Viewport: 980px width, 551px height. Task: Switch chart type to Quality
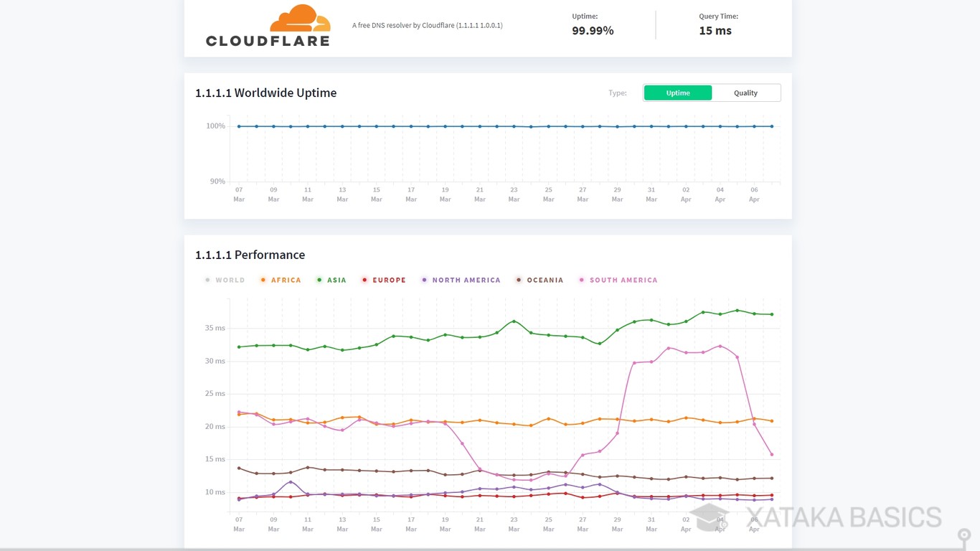pos(745,93)
